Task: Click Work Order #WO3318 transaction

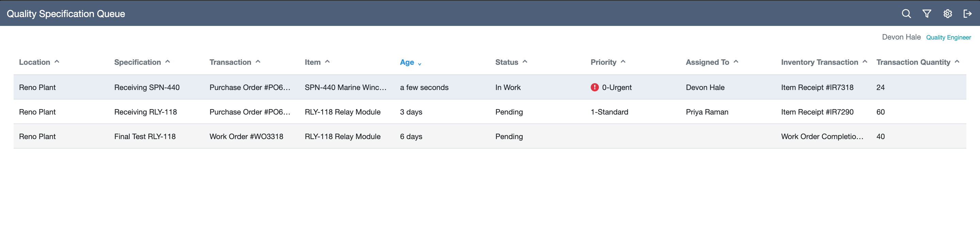Action: tap(246, 136)
